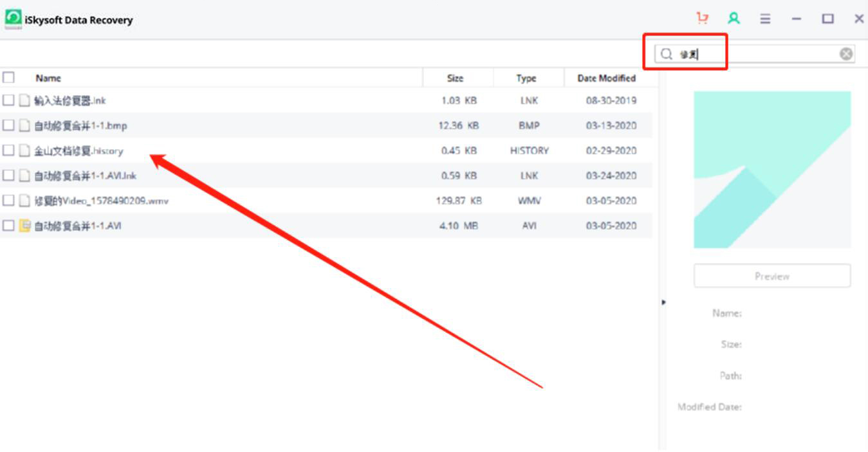Check the box for 输入法修复器.lnk
This screenshot has height=452, width=868.
8,100
